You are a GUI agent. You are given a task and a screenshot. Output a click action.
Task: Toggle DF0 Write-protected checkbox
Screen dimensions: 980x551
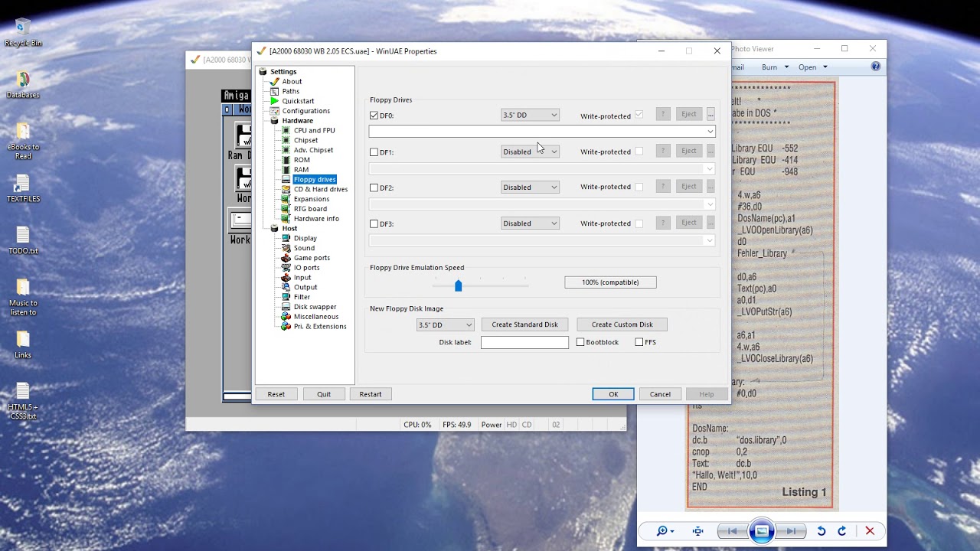tap(639, 115)
